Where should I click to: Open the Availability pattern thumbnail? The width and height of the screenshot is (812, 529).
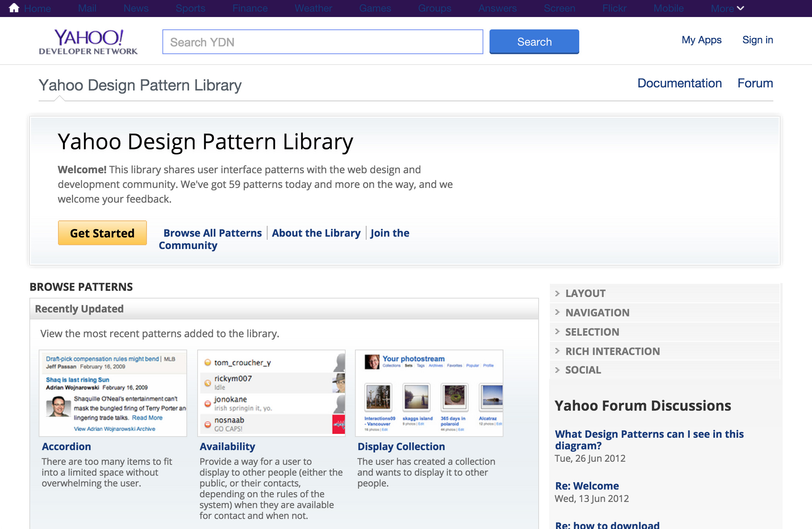(271, 393)
